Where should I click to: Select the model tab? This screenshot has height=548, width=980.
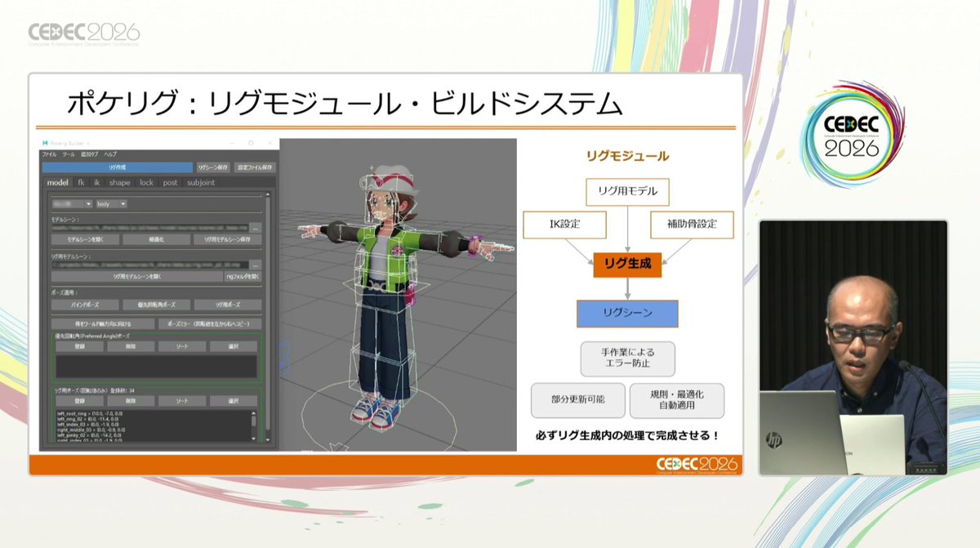point(57,183)
